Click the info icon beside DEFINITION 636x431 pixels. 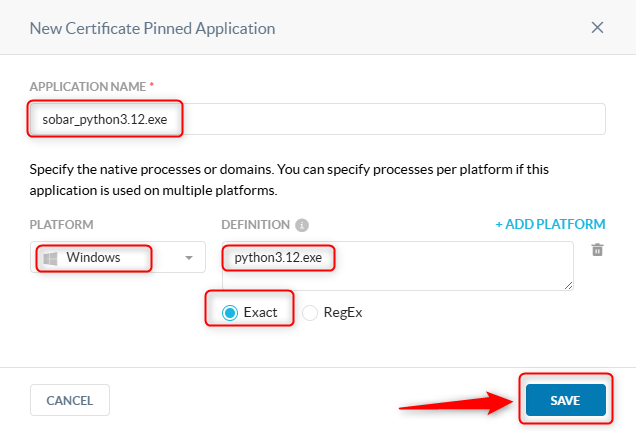tap(302, 225)
